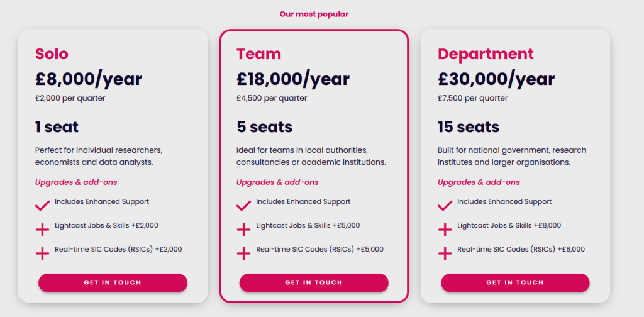Image resolution: width=644 pixels, height=317 pixels.
Task: Click the plus icon beside Lightcast +£8,000
Action: coord(445,230)
